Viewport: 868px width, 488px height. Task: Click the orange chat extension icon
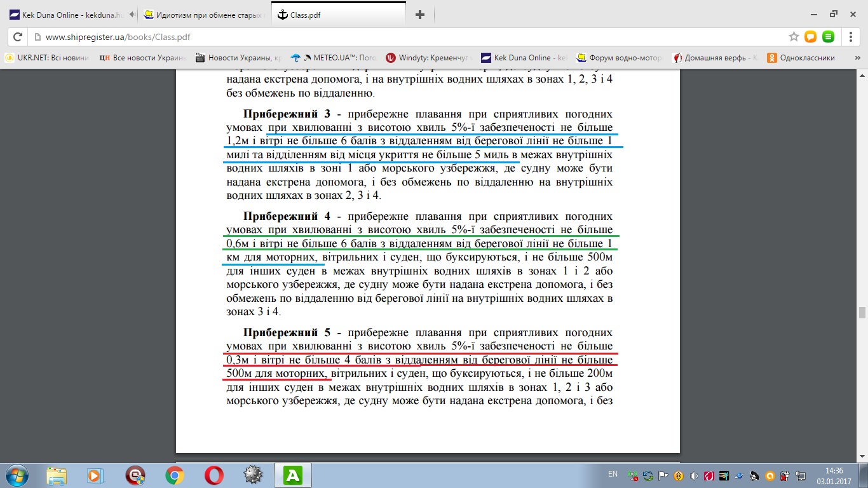810,37
